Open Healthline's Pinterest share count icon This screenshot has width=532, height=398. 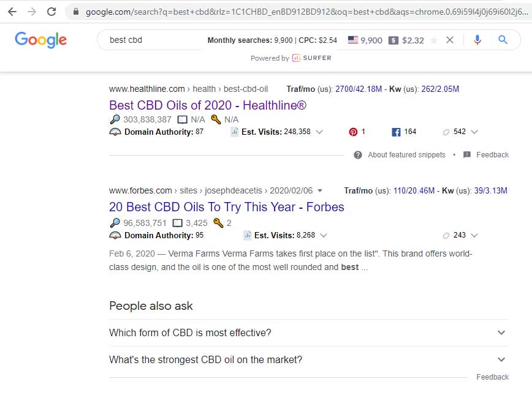click(x=354, y=132)
